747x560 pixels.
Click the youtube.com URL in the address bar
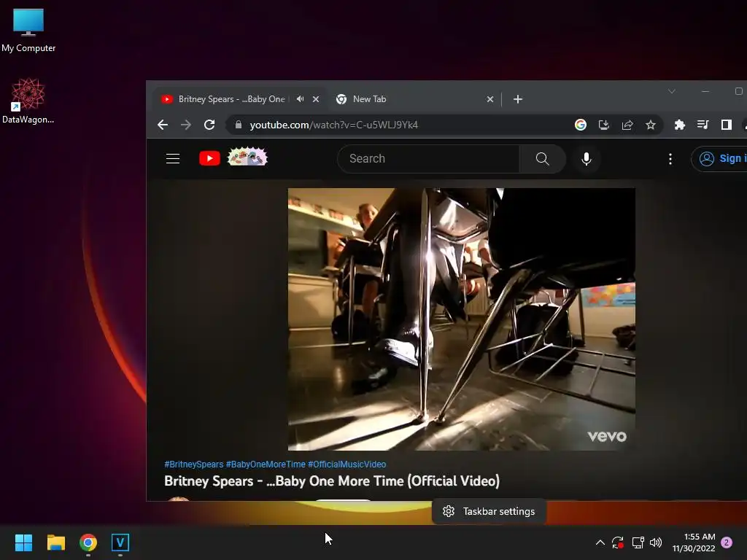tap(334, 125)
